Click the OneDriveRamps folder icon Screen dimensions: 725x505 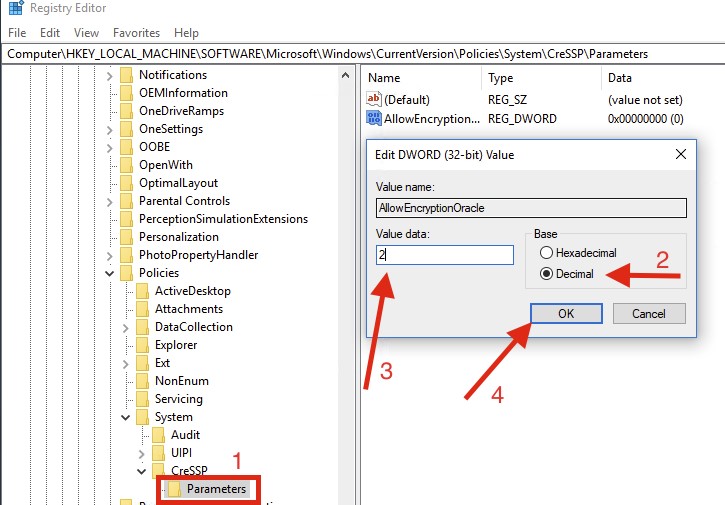point(127,111)
